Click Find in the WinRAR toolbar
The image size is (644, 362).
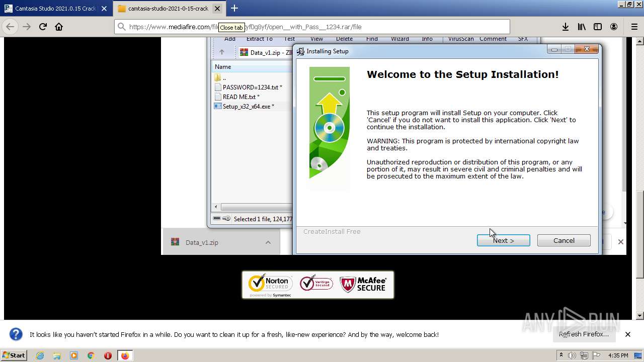pos(372,39)
